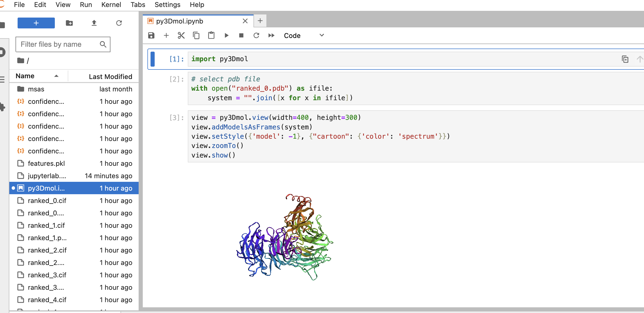Viewport: 644px width, 313px height.
Task: Restart the kernel with the circular arrow
Action: click(x=256, y=35)
